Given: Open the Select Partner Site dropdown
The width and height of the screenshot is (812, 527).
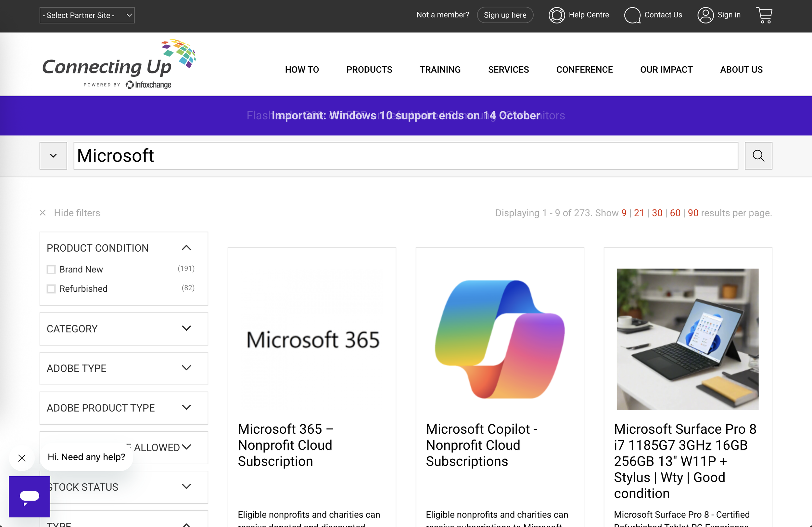Looking at the screenshot, I should coord(87,15).
